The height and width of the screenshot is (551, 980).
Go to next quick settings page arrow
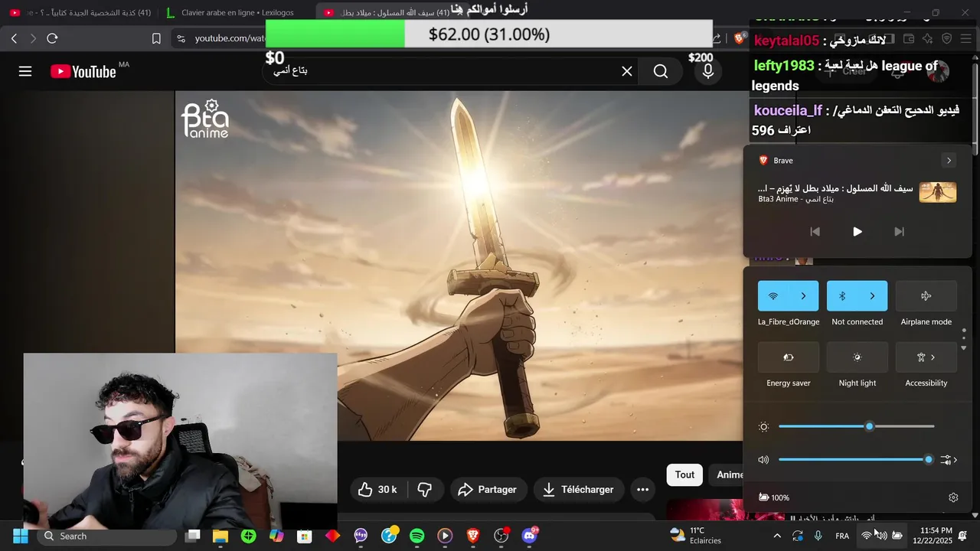tap(964, 348)
